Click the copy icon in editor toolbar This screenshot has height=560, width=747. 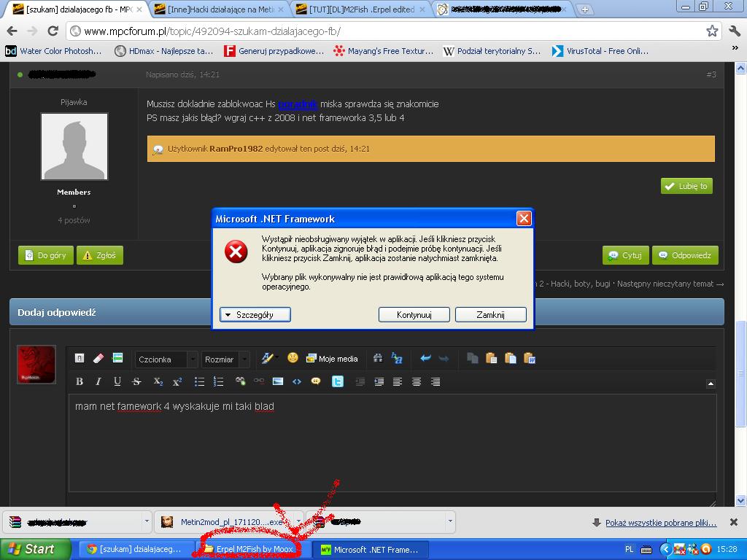(473, 358)
